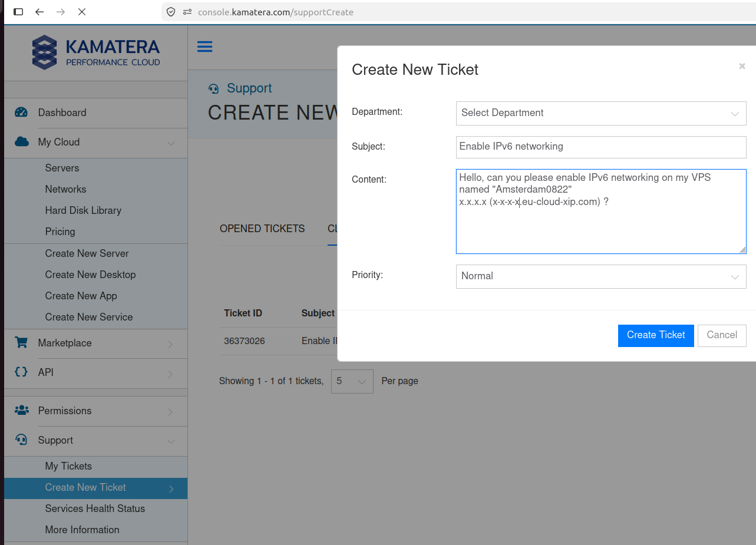This screenshot has width=756, height=545.
Task: Open the Select Department dropdown
Action: [x=601, y=113]
